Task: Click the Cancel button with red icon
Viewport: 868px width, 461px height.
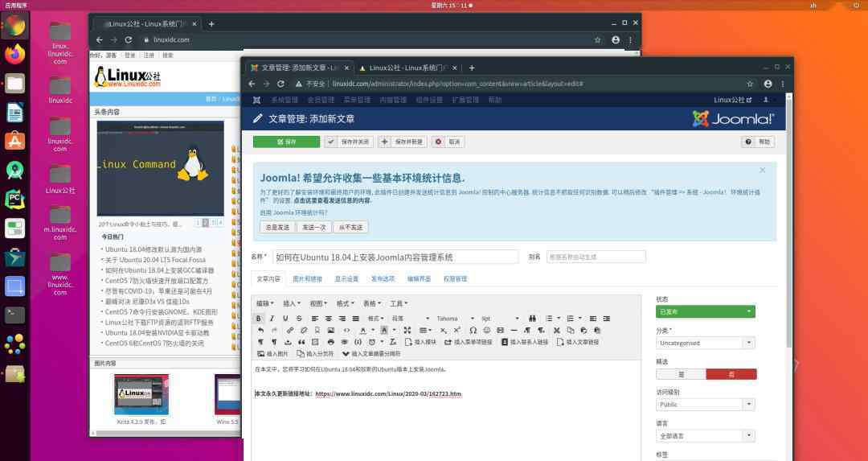Action: 448,142
